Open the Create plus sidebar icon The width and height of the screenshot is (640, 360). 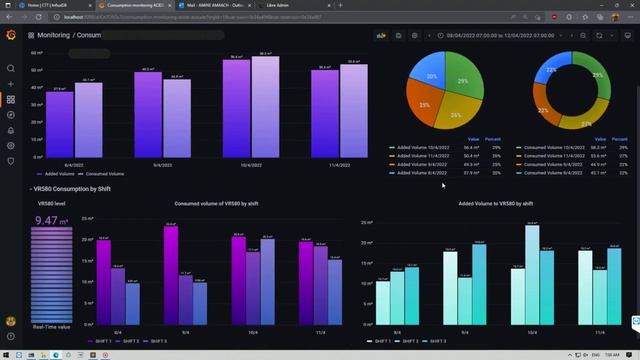11,84
